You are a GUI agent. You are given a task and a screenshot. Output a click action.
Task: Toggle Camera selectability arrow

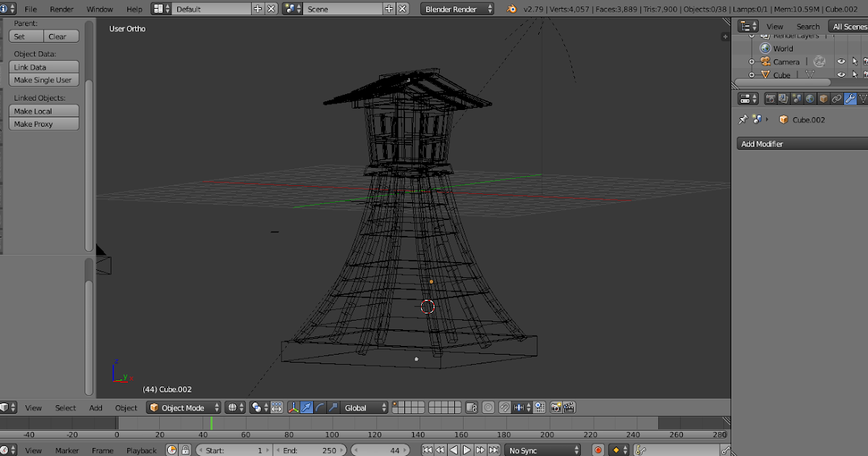[855, 62]
